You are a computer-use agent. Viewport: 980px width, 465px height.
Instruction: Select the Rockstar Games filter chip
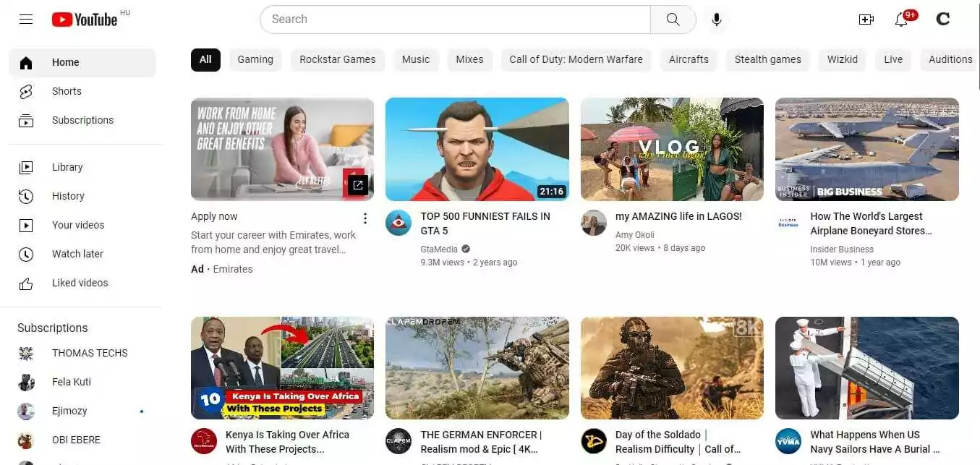(x=338, y=60)
